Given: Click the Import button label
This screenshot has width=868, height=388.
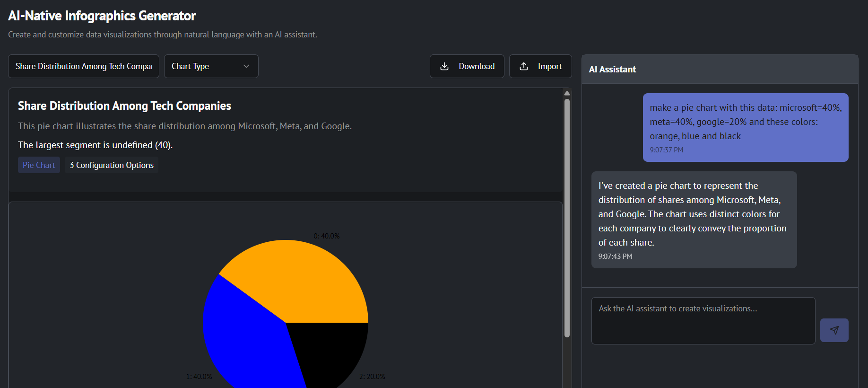Looking at the screenshot, I should tap(550, 66).
